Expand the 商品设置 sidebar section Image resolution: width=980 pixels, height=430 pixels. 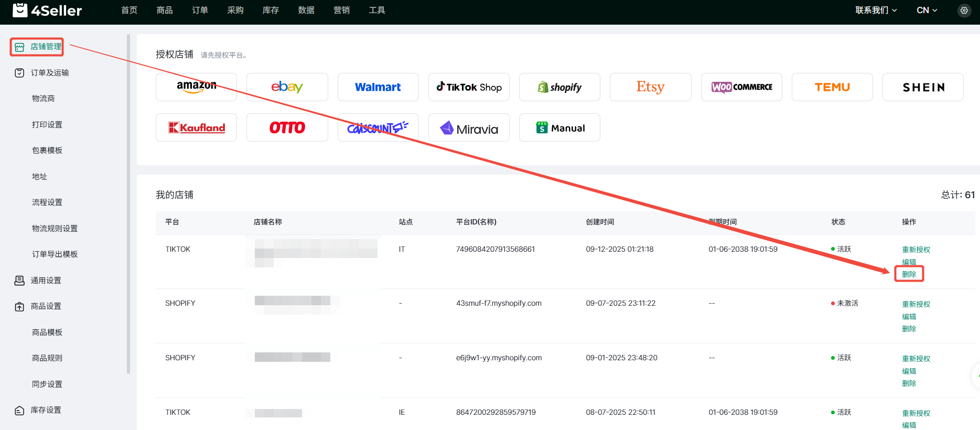(46, 306)
